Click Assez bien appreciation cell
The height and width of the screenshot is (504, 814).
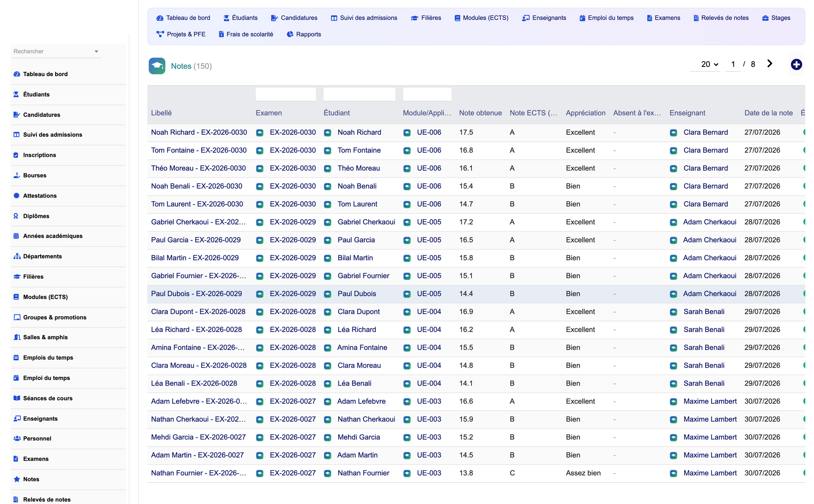point(583,473)
